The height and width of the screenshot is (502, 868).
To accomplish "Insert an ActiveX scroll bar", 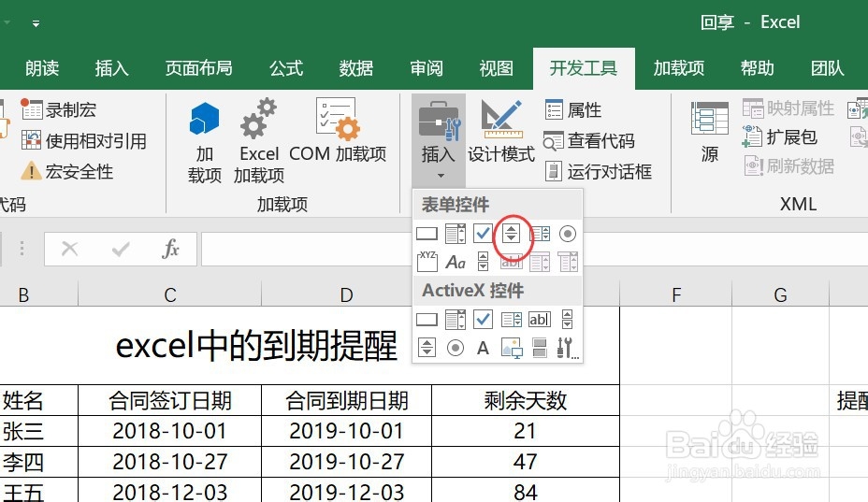I will (x=568, y=320).
